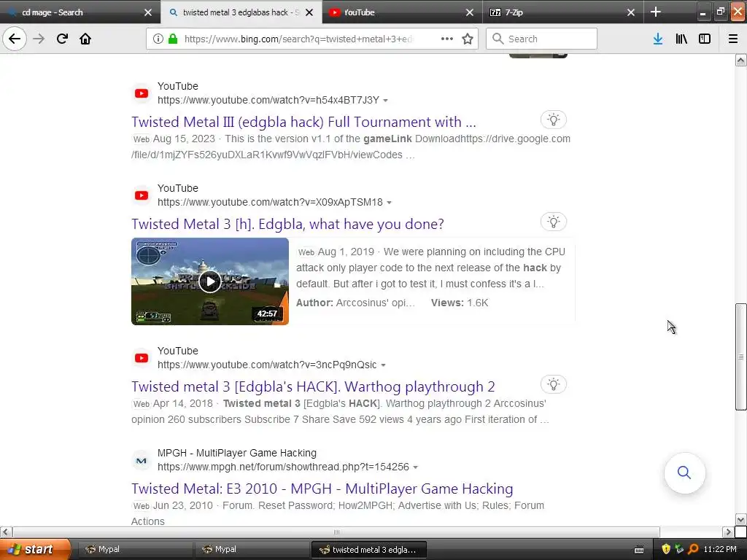This screenshot has height=560, width=747.
Task: Click the green padlock security icon
Action: [174, 39]
